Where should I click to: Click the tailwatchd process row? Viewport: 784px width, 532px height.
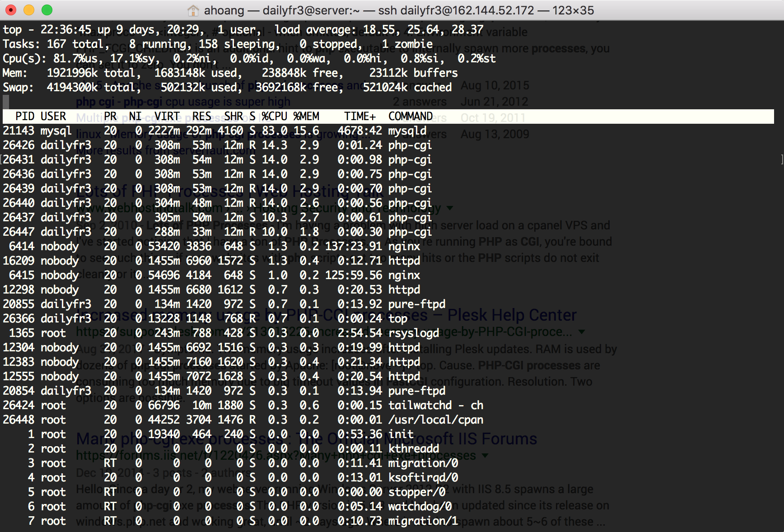[388, 405]
